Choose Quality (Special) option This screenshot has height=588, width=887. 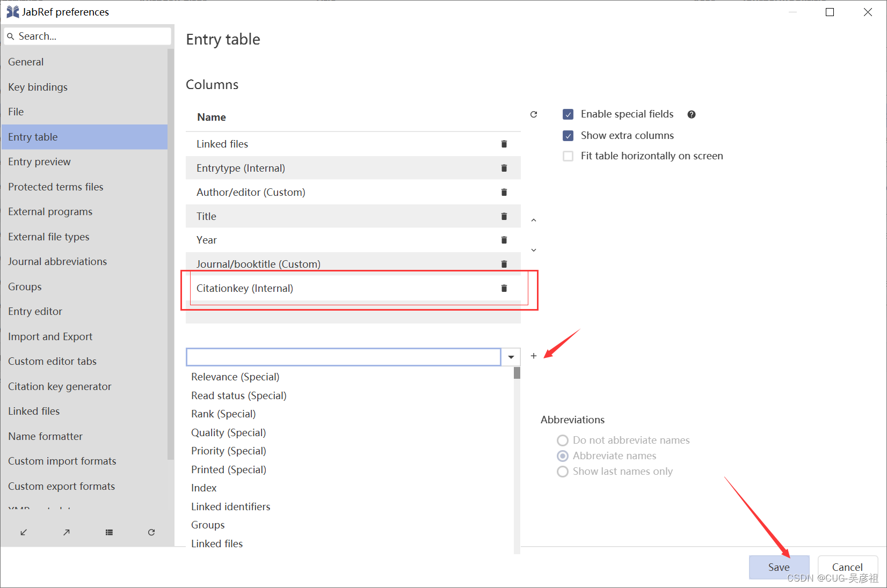coord(350,432)
